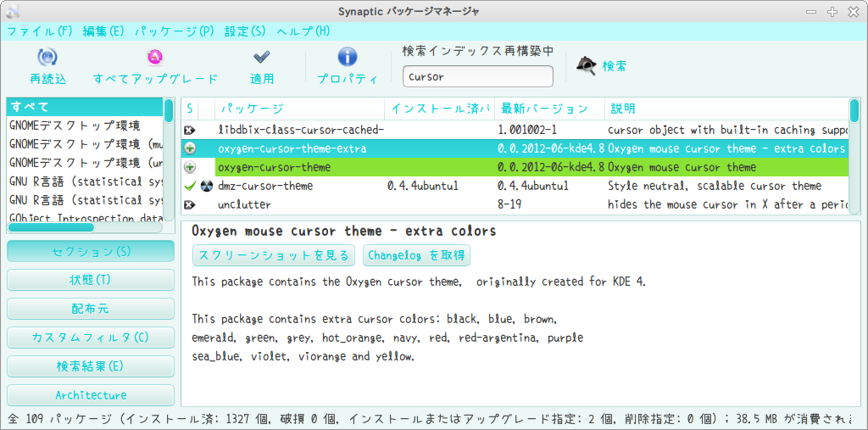Click version 1.001002-1 cell
The height and width of the screenshot is (430, 868).
point(526,130)
